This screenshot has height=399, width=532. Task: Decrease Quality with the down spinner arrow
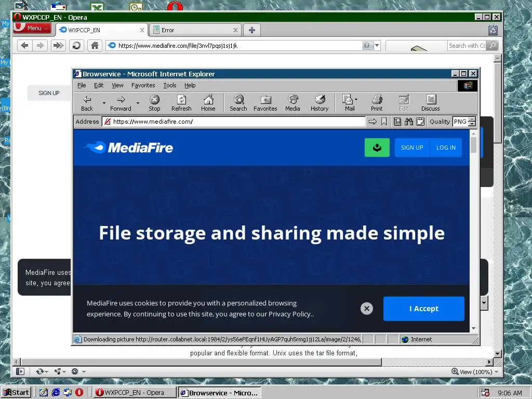pyautogui.click(x=472, y=124)
